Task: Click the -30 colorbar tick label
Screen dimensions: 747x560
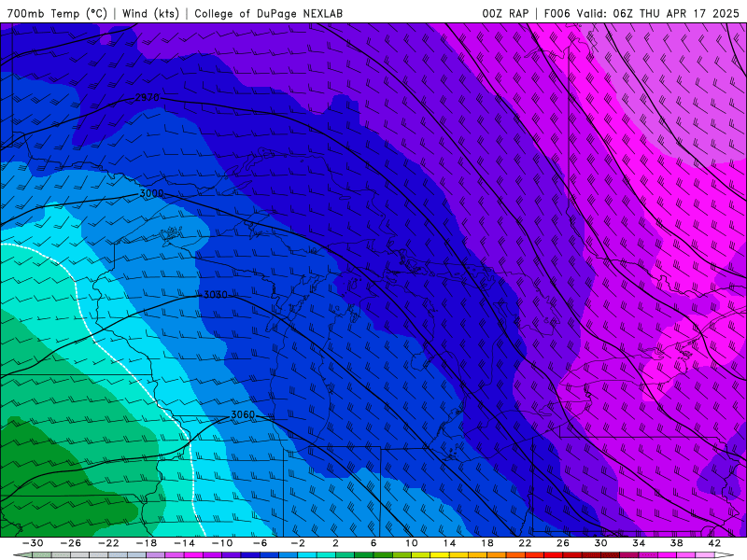Action: click(x=33, y=543)
